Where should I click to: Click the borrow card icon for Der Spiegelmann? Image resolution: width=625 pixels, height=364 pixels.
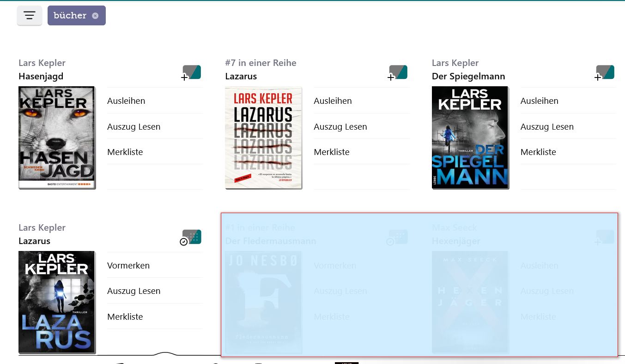click(605, 72)
